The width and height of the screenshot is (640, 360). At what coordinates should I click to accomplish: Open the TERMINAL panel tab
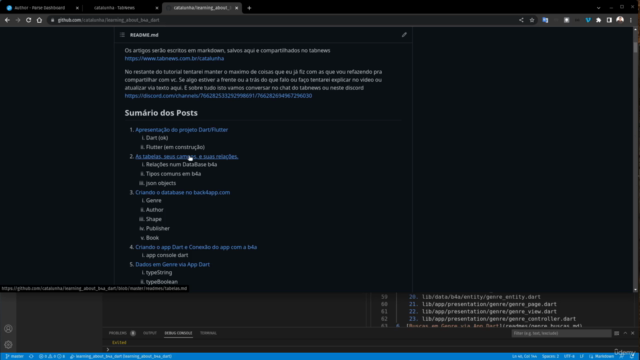[208, 333]
